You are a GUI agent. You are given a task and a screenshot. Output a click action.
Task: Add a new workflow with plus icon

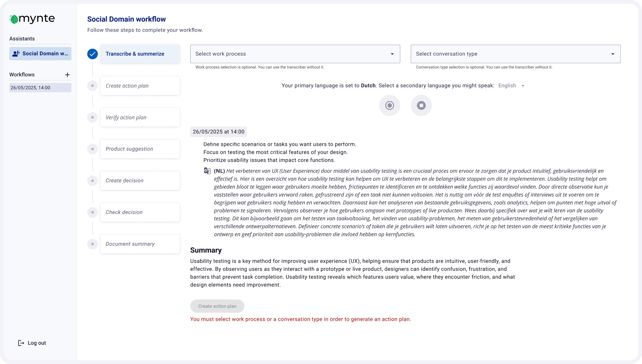67,75
